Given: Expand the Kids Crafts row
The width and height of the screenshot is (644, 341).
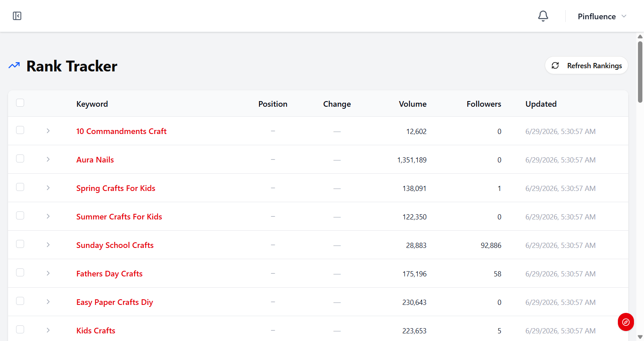Looking at the screenshot, I should tap(48, 330).
